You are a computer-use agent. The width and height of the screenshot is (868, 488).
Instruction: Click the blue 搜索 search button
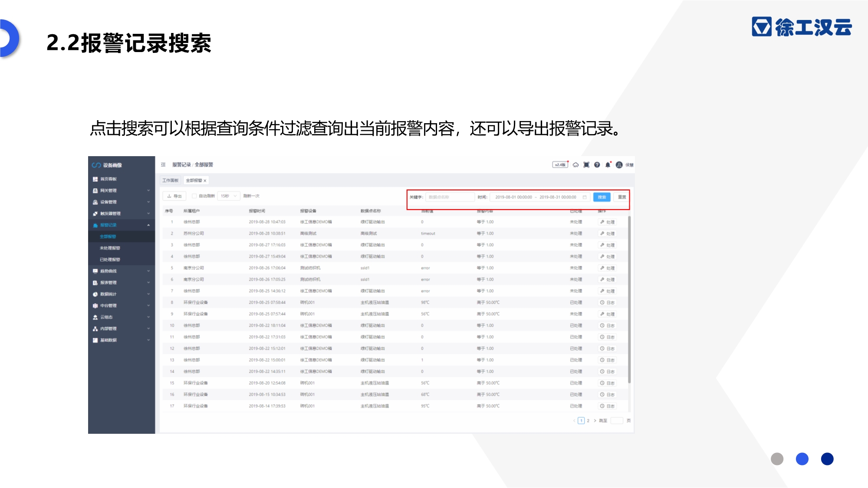coord(602,197)
